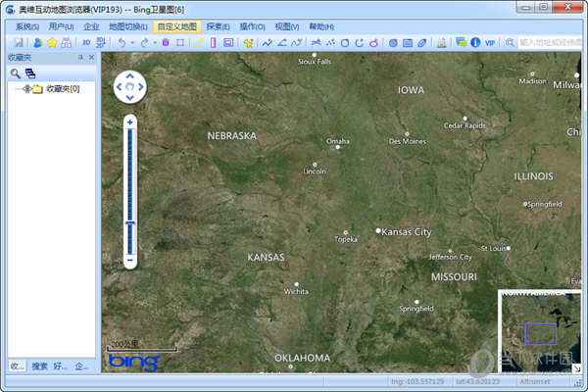Image resolution: width=588 pixels, height=392 pixels.
Task: Click the magnifier icon in favorites panel
Action: click(16, 73)
